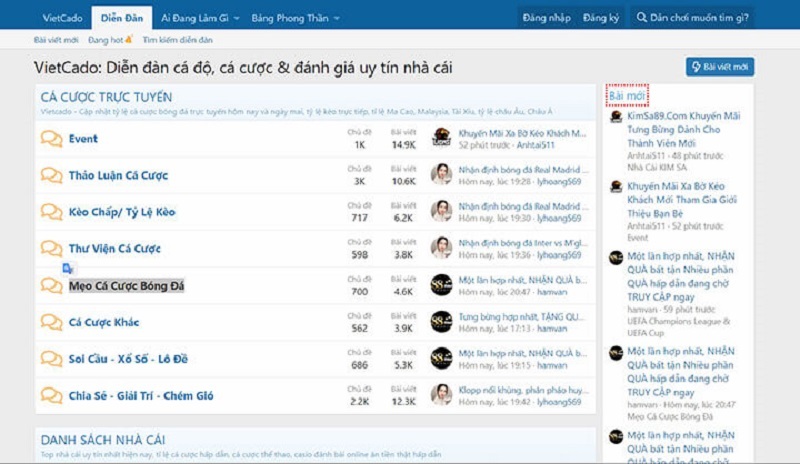Image resolution: width=800 pixels, height=464 pixels.
Task: Open the Ai Đang Làm Gì menu
Action: point(194,18)
